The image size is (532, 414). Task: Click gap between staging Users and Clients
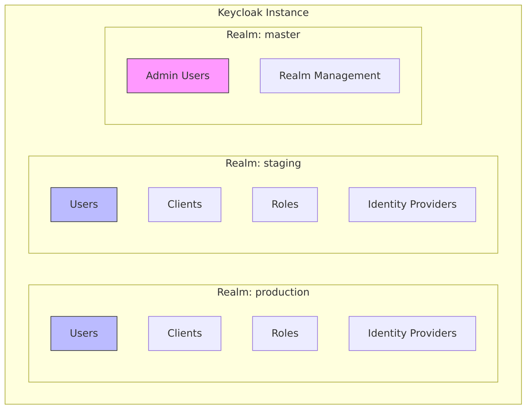coord(133,205)
